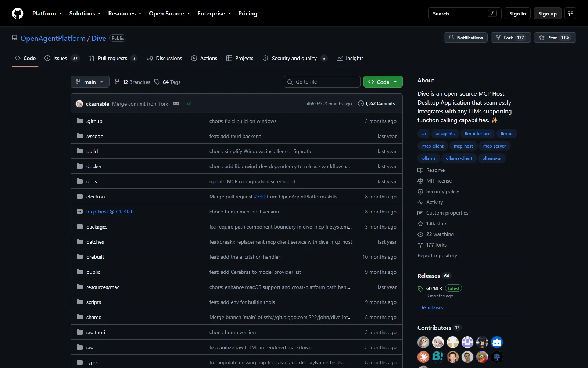Fork the repository using Fork button

510,38
